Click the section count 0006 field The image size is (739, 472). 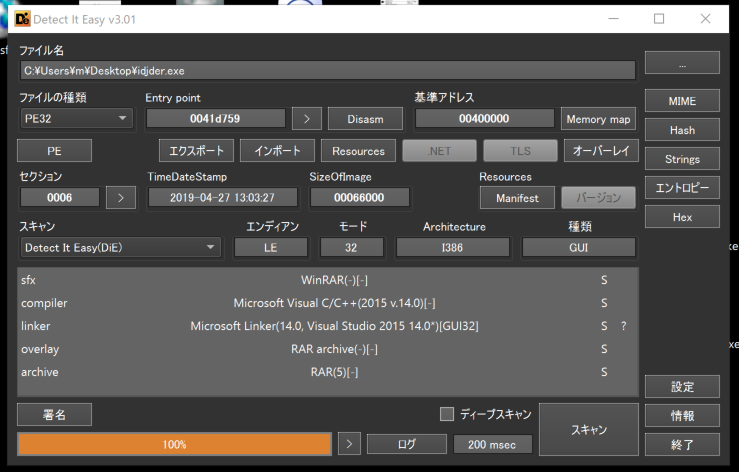(x=59, y=197)
